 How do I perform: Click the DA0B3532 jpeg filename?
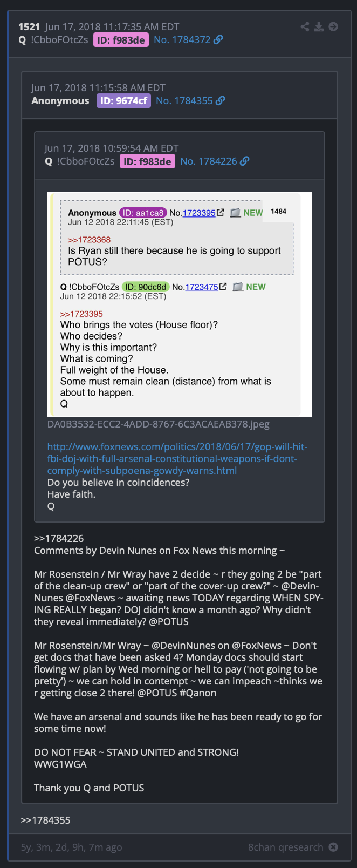point(159,424)
